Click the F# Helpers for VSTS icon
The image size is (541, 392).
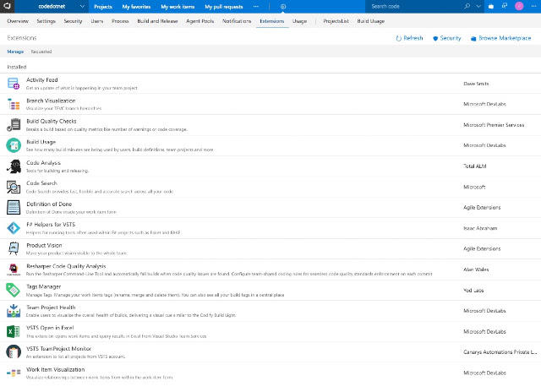pos(14,228)
